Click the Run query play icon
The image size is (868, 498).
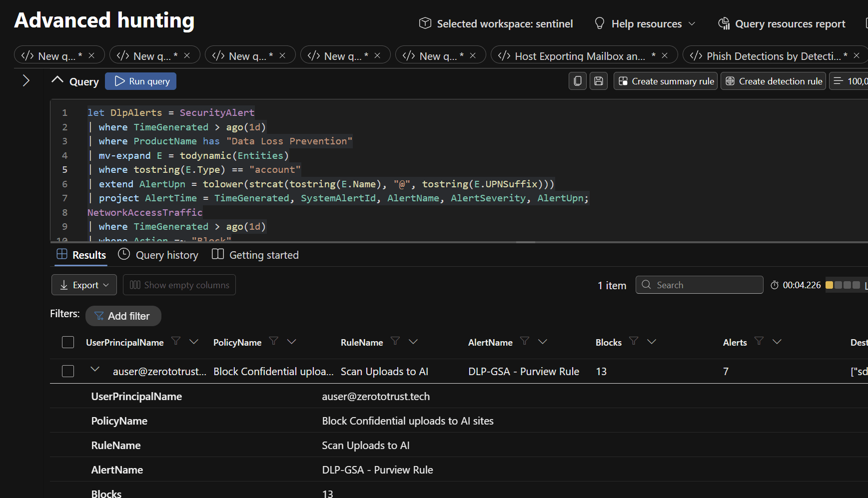click(119, 81)
